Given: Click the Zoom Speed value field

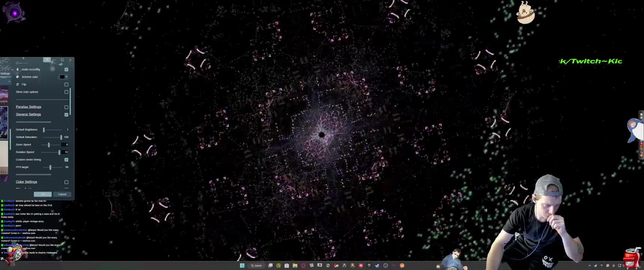Looking at the screenshot, I should click(65, 144).
